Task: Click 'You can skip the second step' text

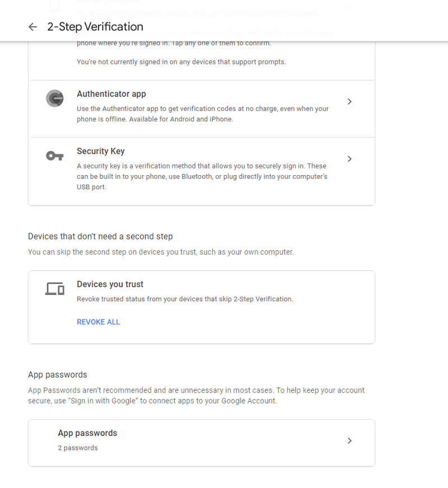Action: (161, 252)
